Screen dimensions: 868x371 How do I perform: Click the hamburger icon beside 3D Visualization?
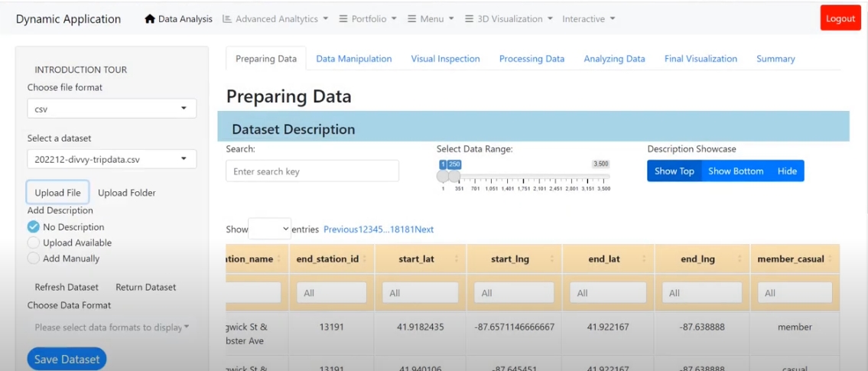(470, 19)
